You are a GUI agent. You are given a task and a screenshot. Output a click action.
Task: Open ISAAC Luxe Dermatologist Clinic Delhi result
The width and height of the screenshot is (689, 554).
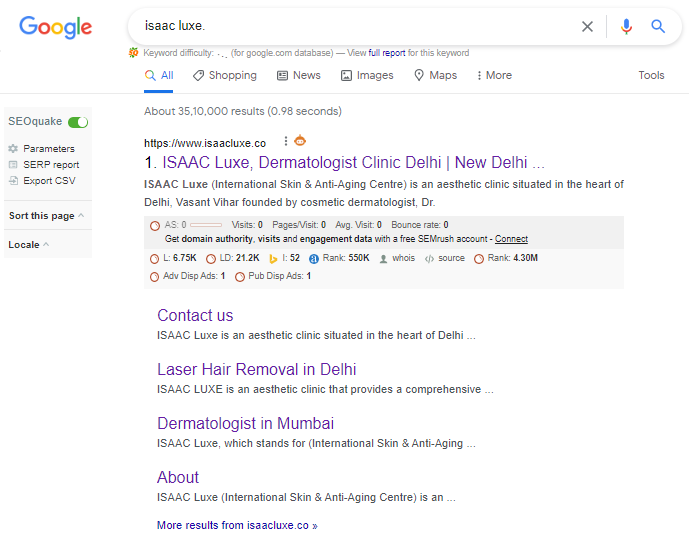click(353, 163)
